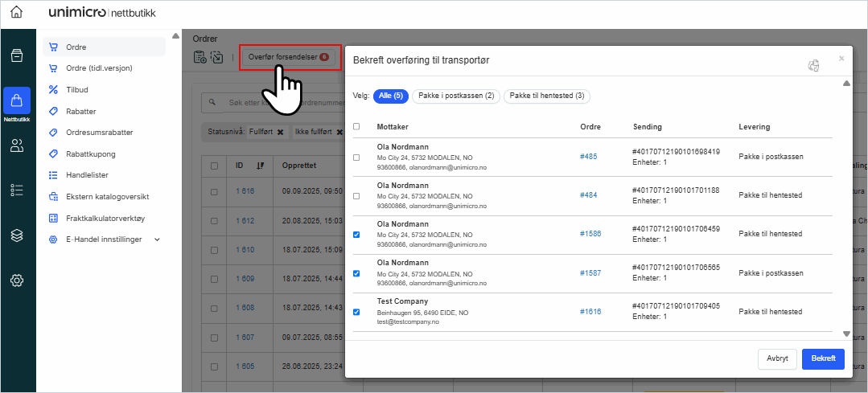Open the archive box icon in left rail
The width and height of the screenshot is (868, 393).
coord(17,55)
